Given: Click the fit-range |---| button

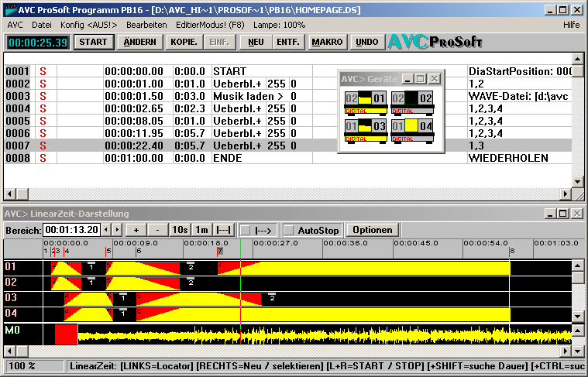Looking at the screenshot, I should pyautogui.click(x=224, y=230).
